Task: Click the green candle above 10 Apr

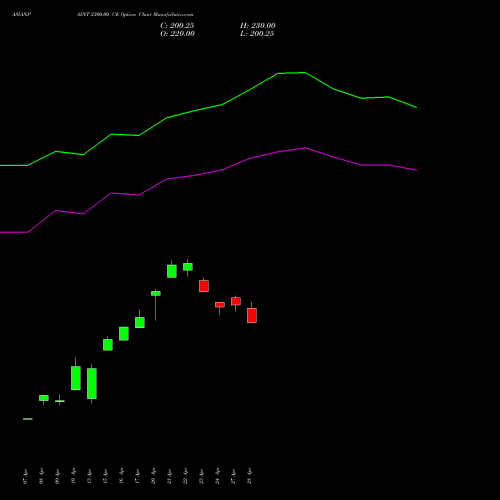Action: point(76,378)
